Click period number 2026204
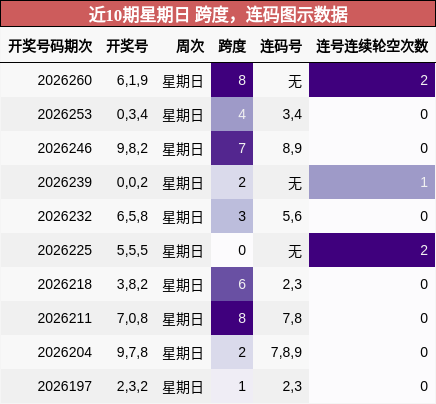The image size is (436, 404). click(x=65, y=352)
